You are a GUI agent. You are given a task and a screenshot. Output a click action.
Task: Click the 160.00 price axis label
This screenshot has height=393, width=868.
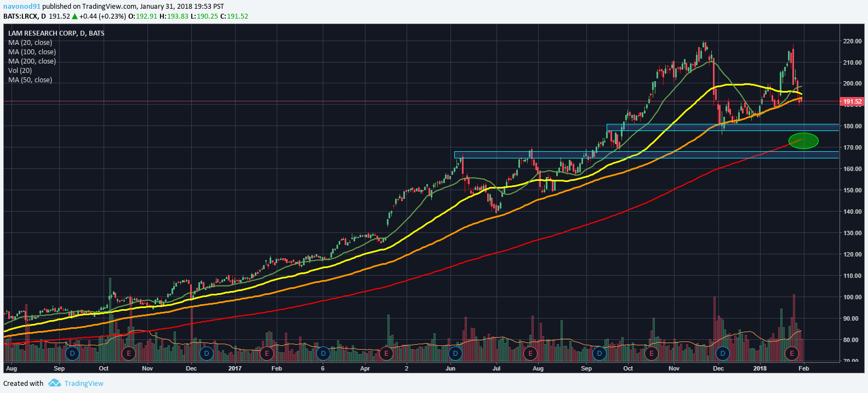point(852,169)
